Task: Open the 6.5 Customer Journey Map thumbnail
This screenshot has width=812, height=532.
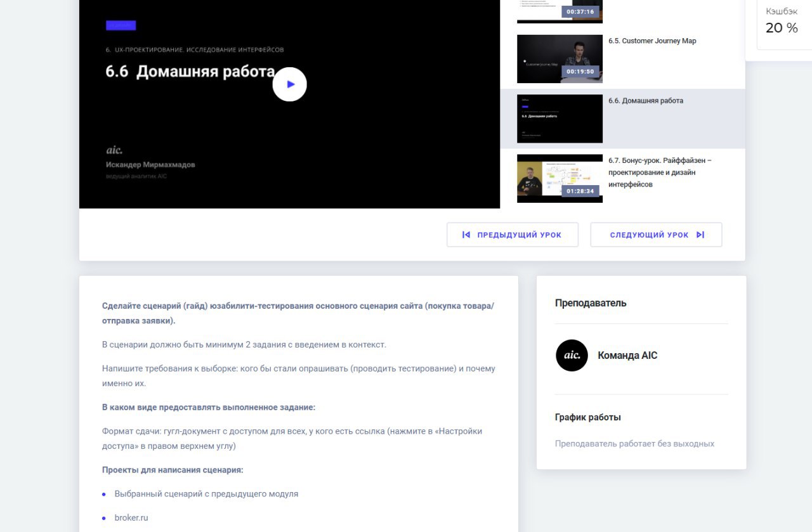Action: pyautogui.click(x=560, y=59)
